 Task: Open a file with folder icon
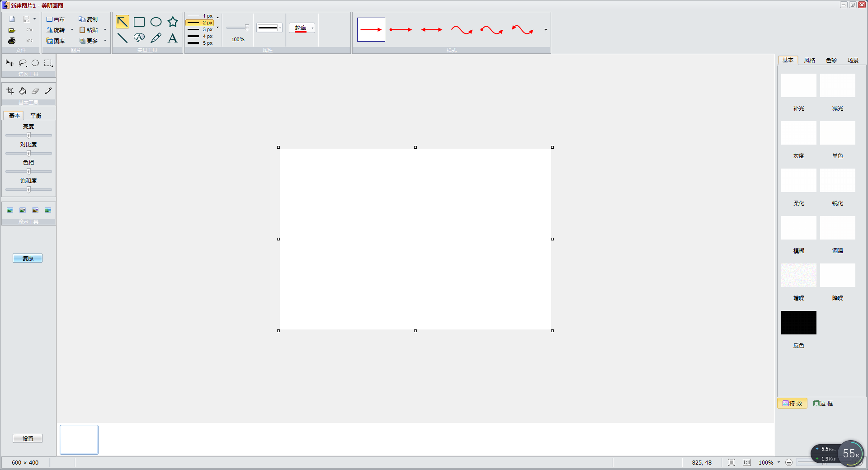(x=12, y=30)
